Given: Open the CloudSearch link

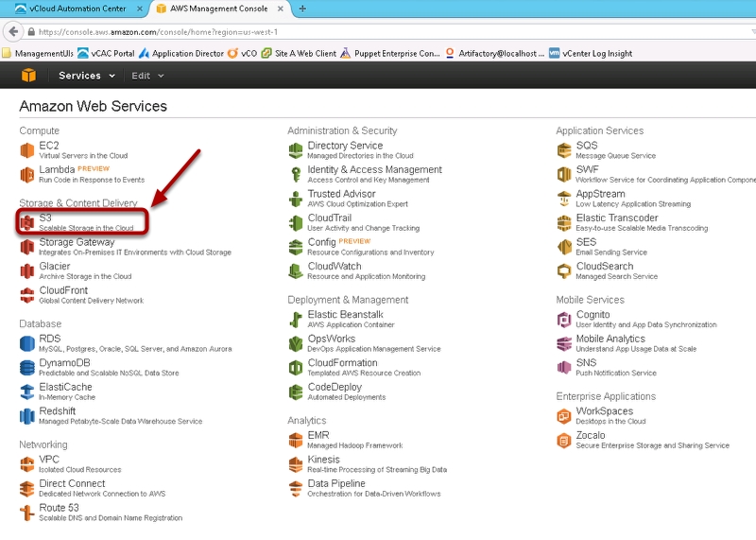Looking at the screenshot, I should coord(605,266).
